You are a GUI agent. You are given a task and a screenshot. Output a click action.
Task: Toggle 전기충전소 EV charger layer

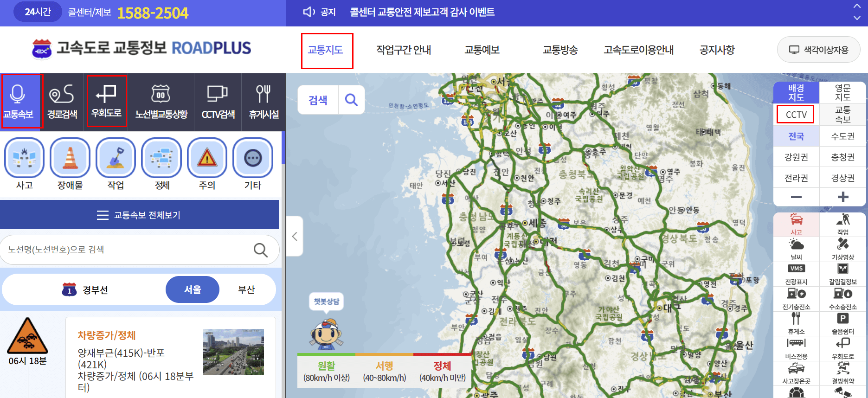pyautogui.click(x=796, y=299)
